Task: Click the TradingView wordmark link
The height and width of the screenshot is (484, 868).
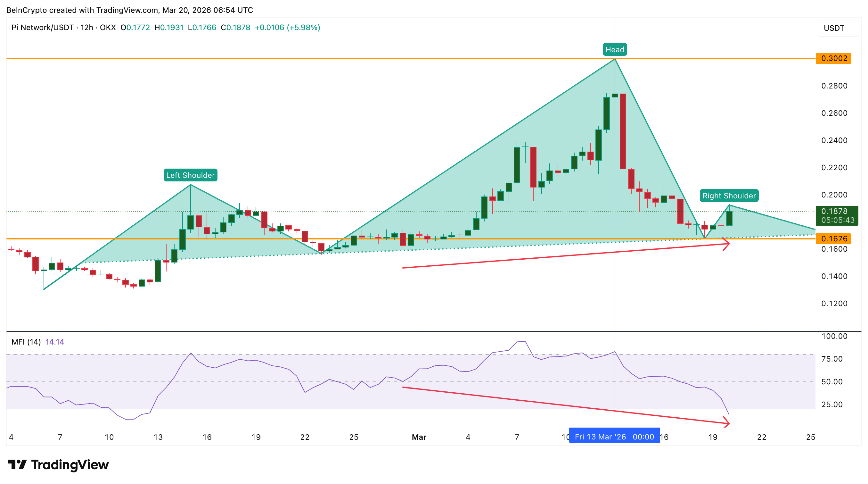Action: [70, 465]
